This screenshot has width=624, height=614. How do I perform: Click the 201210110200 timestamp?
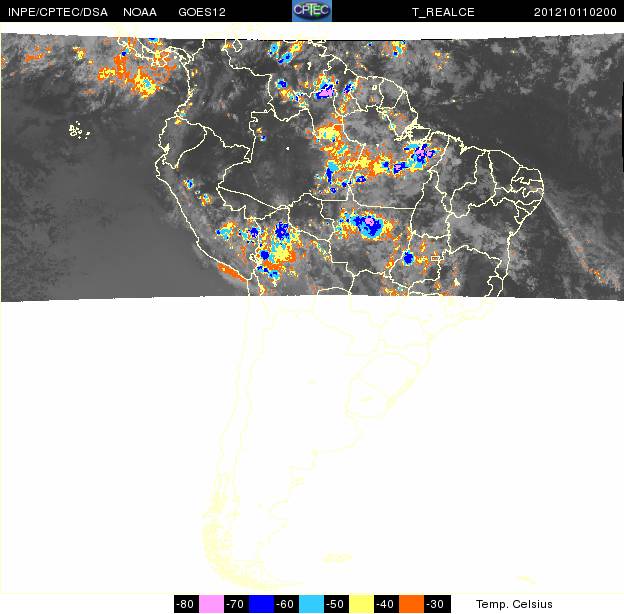pos(575,12)
